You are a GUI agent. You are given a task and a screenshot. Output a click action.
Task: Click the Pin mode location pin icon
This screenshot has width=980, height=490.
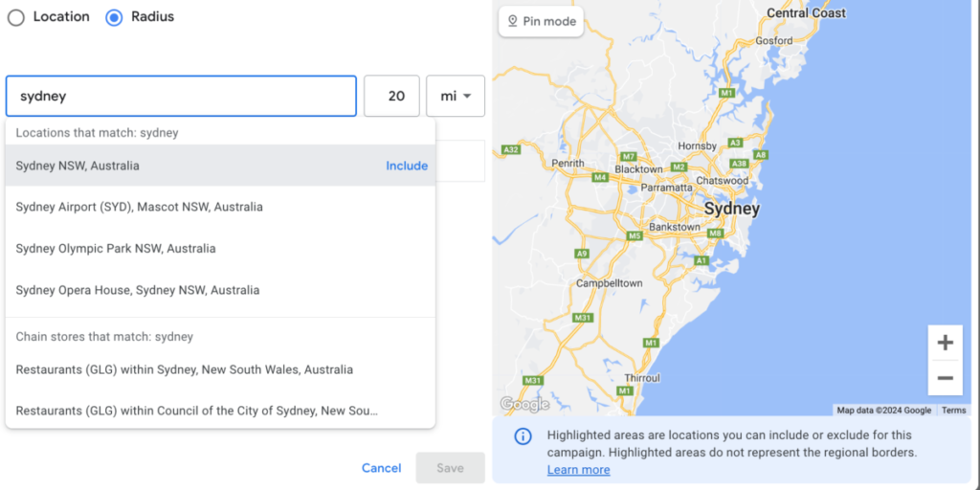tap(513, 21)
